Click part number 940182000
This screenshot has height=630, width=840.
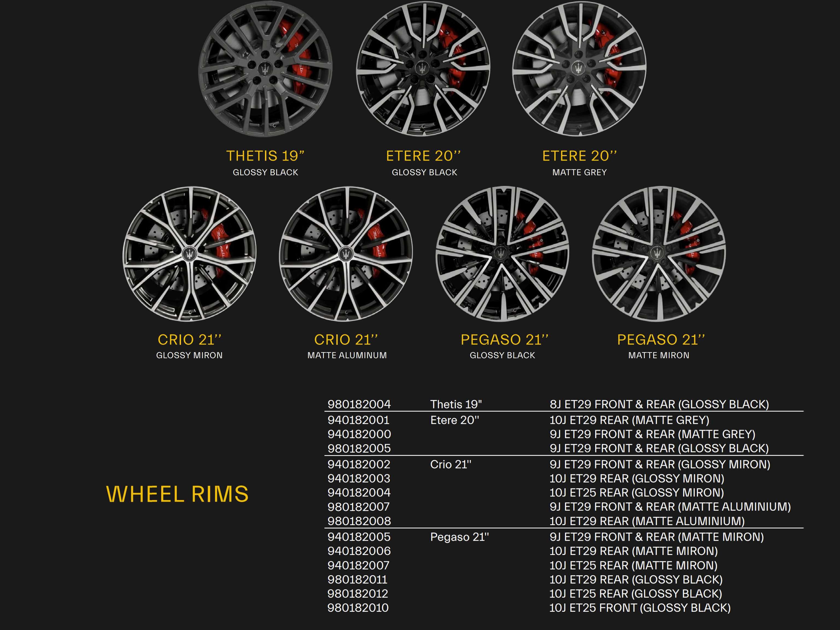pos(359,434)
